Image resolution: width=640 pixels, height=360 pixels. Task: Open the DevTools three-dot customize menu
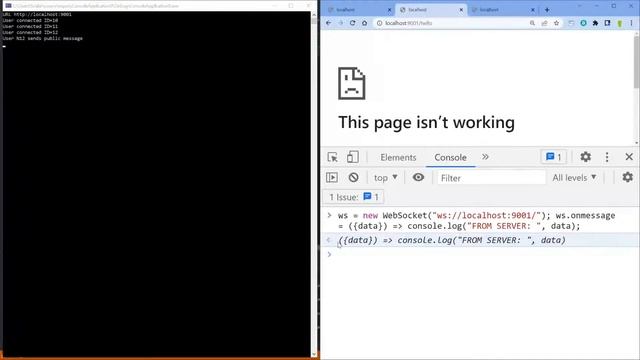[607, 157]
